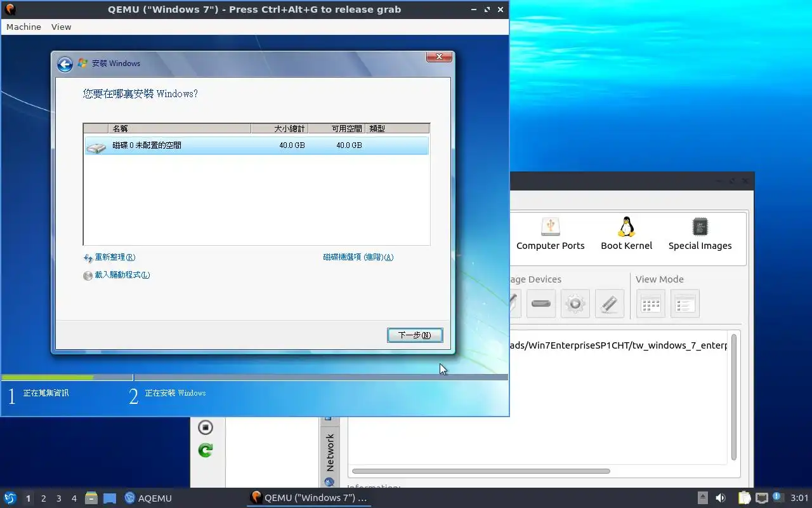
Task: Click AQEMU device list horizontal scrollbar
Action: pyautogui.click(x=481, y=471)
